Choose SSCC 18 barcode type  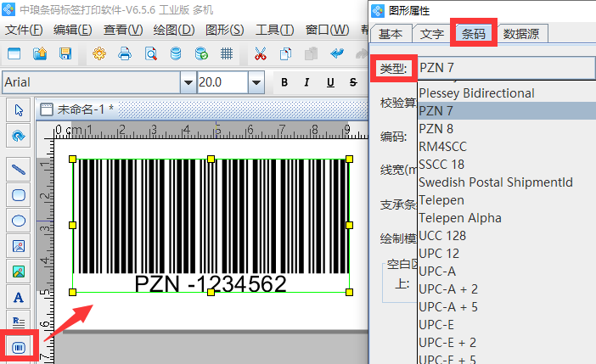pos(506,165)
